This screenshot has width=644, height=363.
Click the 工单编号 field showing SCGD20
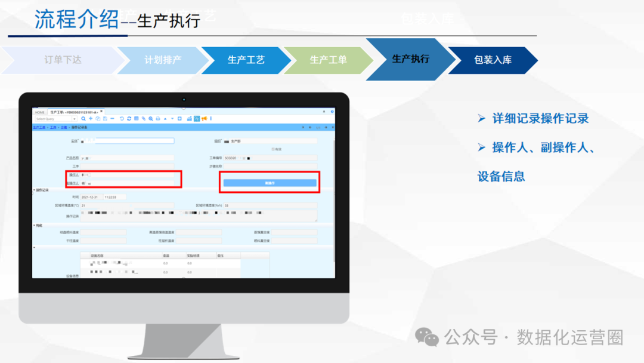tap(270, 158)
